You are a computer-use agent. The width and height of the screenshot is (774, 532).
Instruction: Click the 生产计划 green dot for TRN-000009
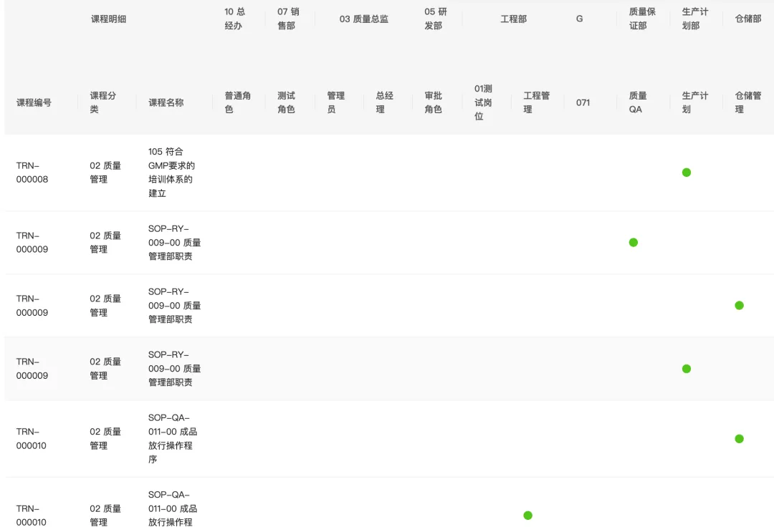[x=686, y=368]
